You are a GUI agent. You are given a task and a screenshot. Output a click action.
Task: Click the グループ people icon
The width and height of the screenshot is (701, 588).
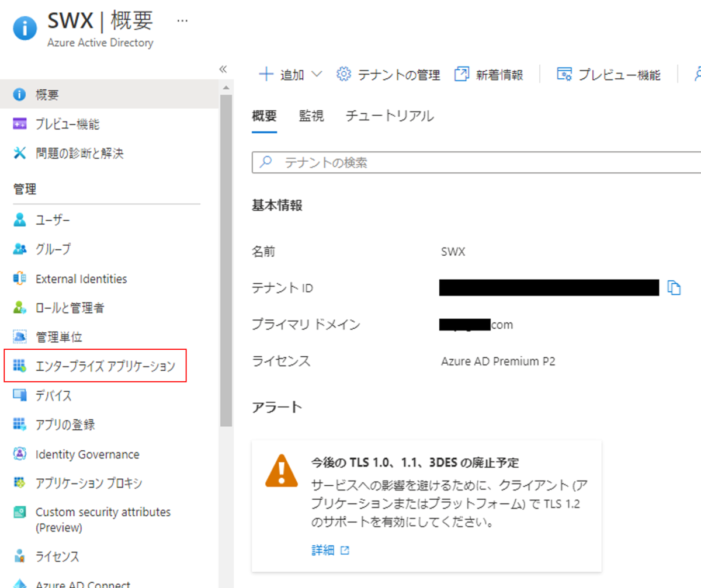(20, 249)
